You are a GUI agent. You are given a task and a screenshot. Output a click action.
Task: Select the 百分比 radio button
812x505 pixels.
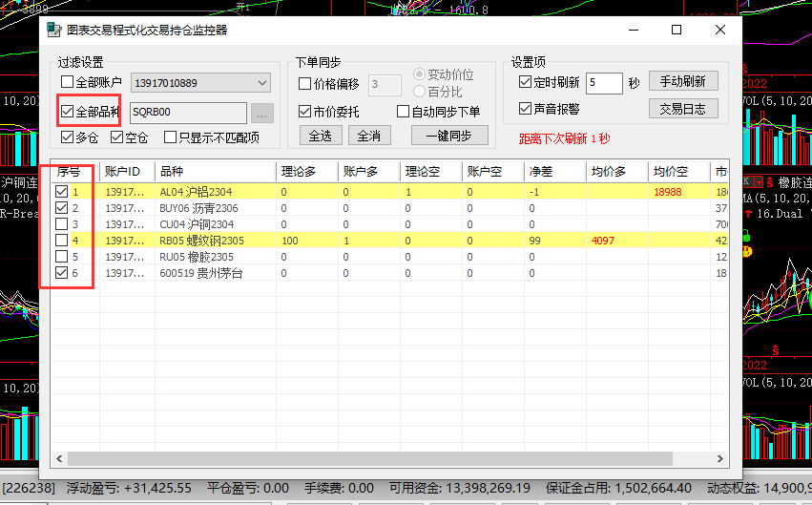tap(420, 92)
